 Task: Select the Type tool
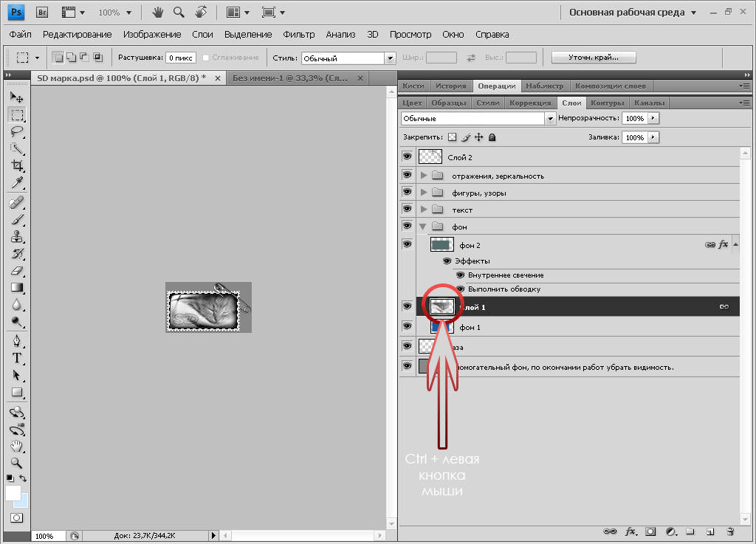click(17, 358)
